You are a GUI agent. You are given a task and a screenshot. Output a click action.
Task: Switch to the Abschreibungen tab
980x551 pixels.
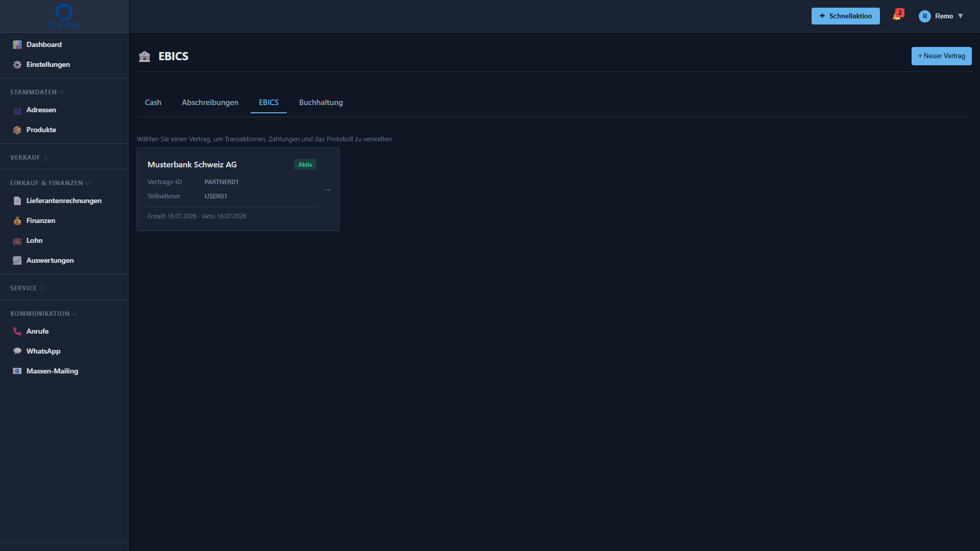point(210,103)
